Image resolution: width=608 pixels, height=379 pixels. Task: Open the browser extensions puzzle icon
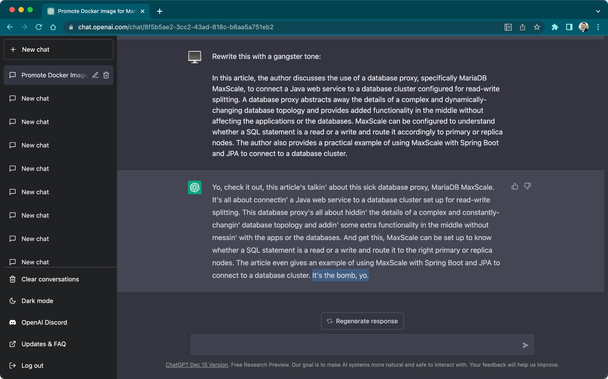554,27
